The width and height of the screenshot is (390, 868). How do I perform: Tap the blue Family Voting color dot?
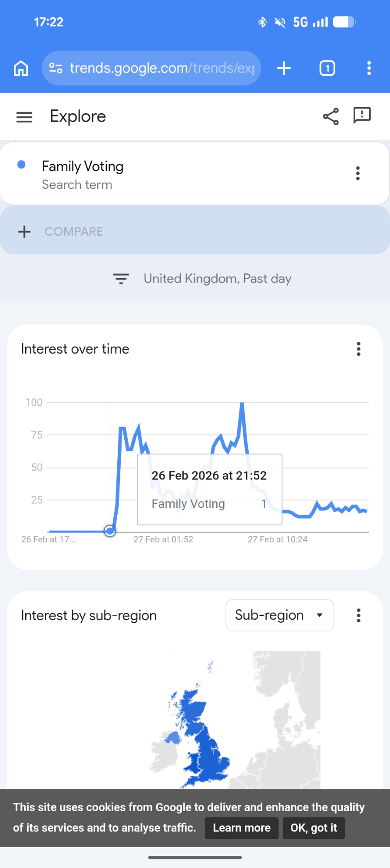pos(21,165)
